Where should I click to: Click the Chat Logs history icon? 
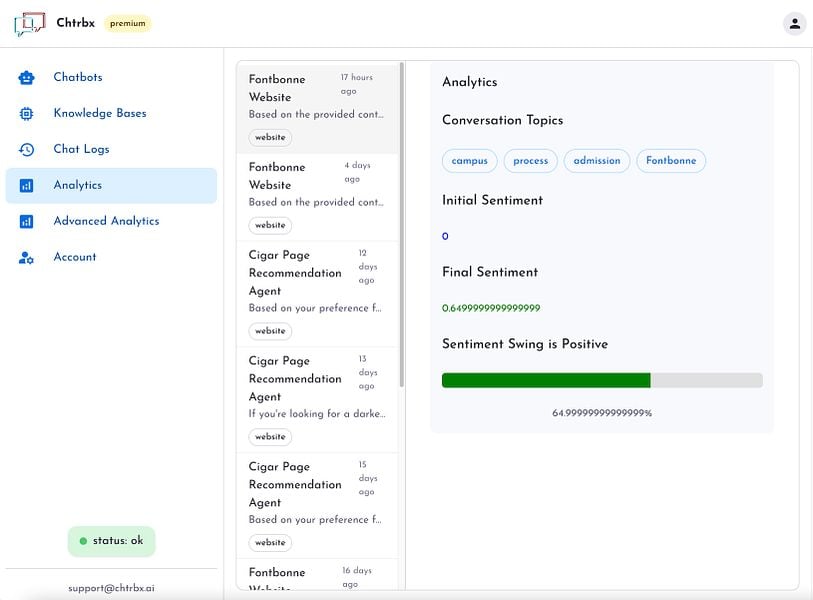(x=26, y=149)
